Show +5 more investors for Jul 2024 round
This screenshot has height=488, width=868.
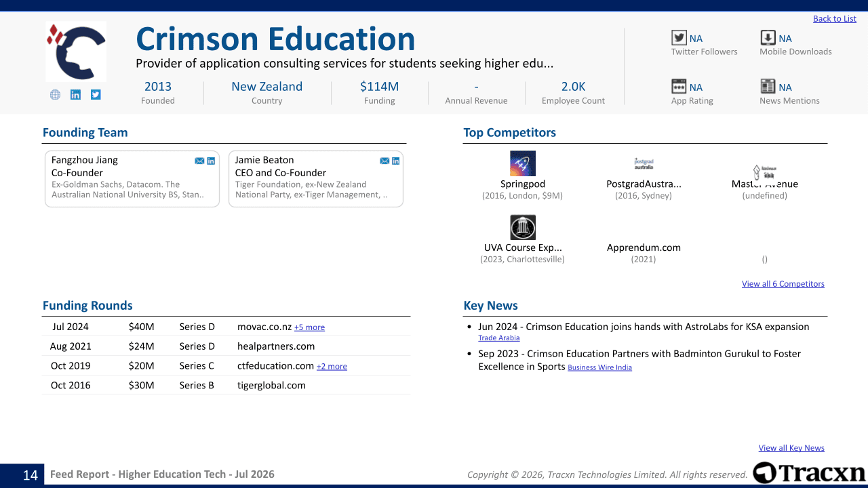point(309,327)
